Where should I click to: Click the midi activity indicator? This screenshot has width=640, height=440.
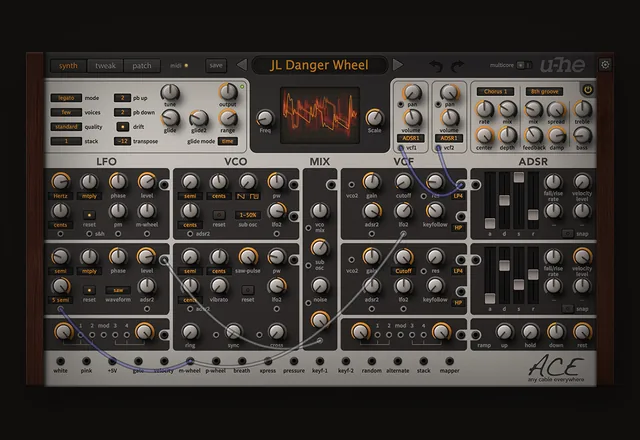point(186,65)
